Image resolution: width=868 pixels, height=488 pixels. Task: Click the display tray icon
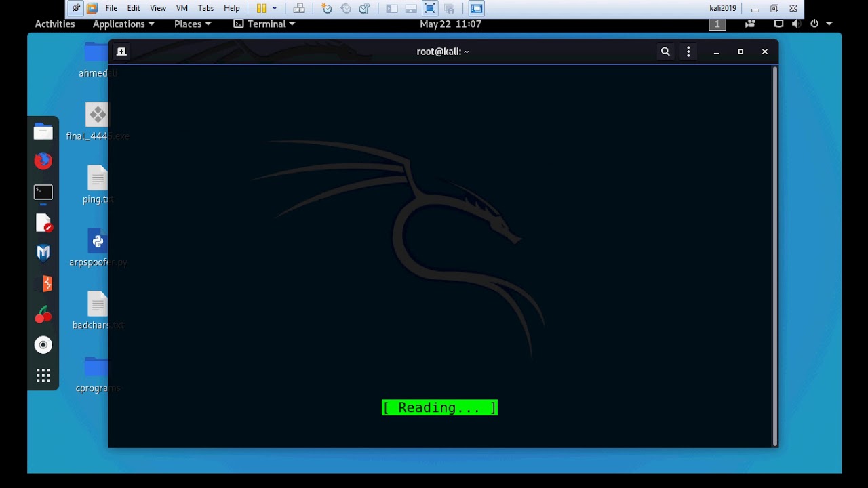(778, 24)
